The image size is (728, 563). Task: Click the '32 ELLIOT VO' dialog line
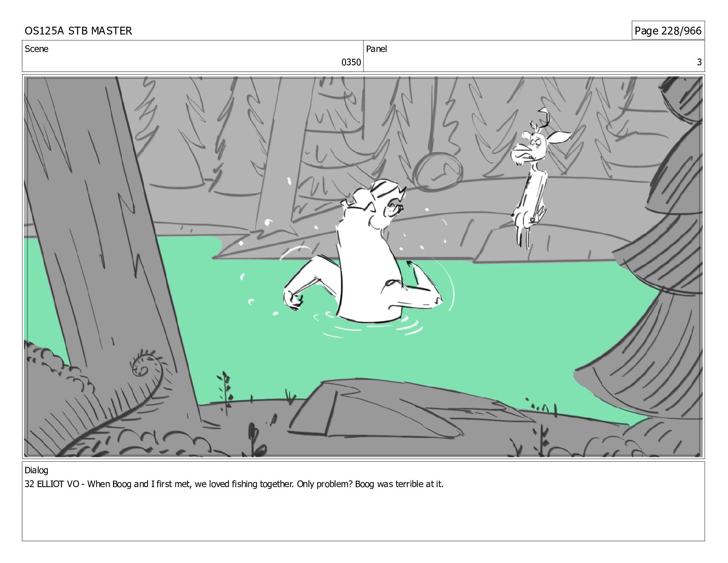coord(234,484)
